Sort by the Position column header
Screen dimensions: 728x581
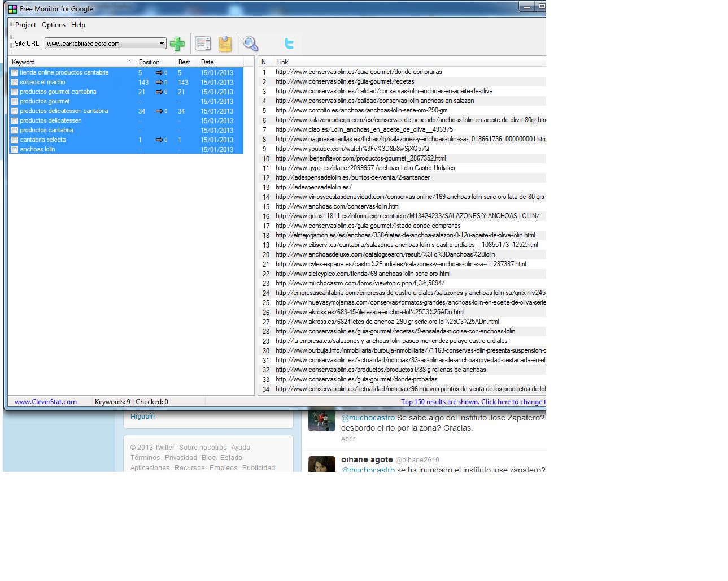coord(155,62)
